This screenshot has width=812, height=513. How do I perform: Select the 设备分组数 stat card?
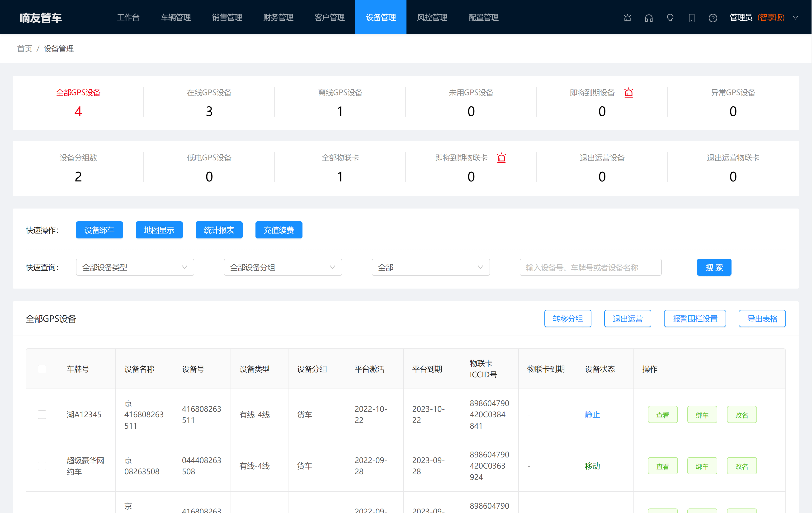click(78, 168)
